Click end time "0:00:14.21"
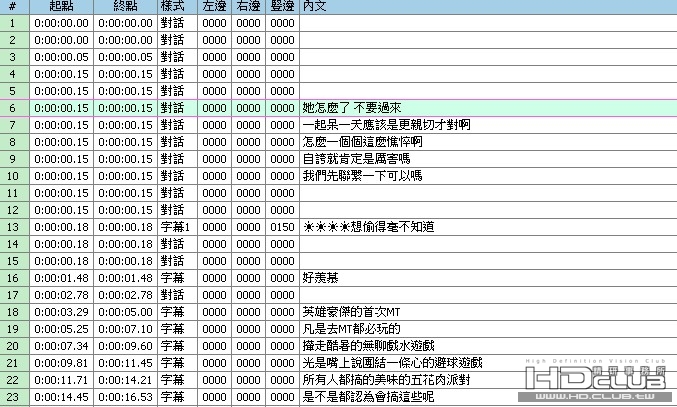Image resolution: width=677 pixels, height=407 pixels. pos(125,380)
